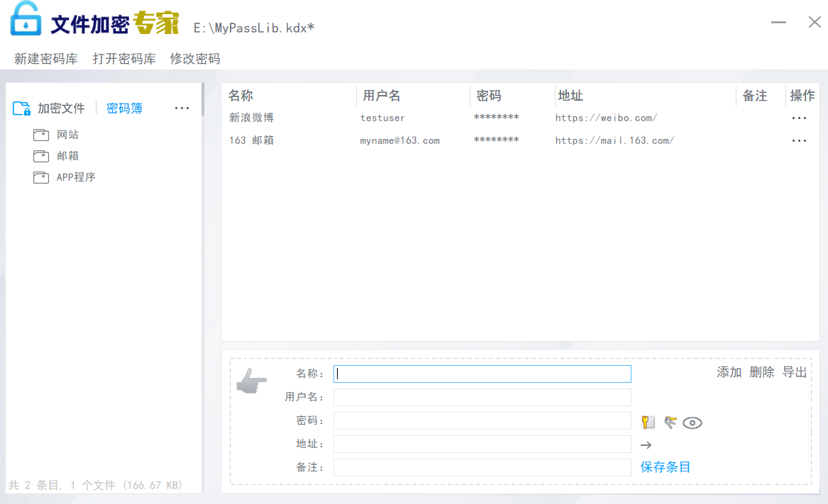Click the APP程序 folder icon in sidebar
Image resolution: width=828 pixels, height=504 pixels.
[41, 177]
